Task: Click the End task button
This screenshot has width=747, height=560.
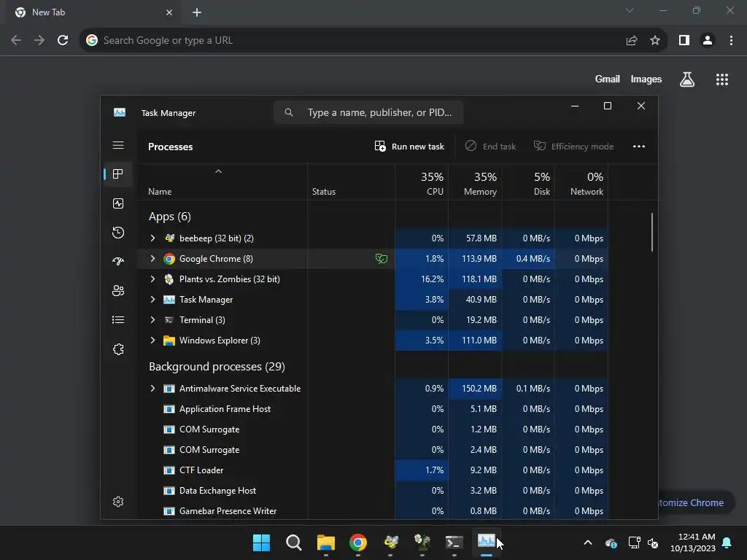Action: point(491,146)
